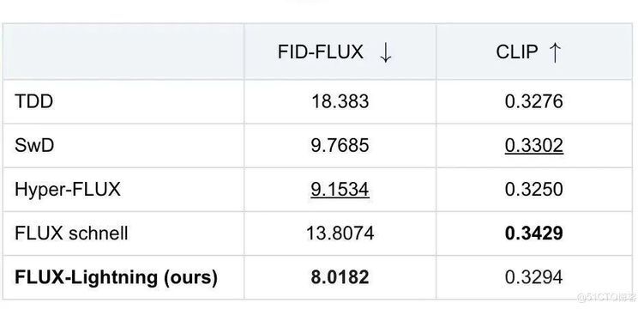Image resolution: width=644 pixels, height=309 pixels.
Task: Click the empty top-left header cell
Action: click(123, 51)
